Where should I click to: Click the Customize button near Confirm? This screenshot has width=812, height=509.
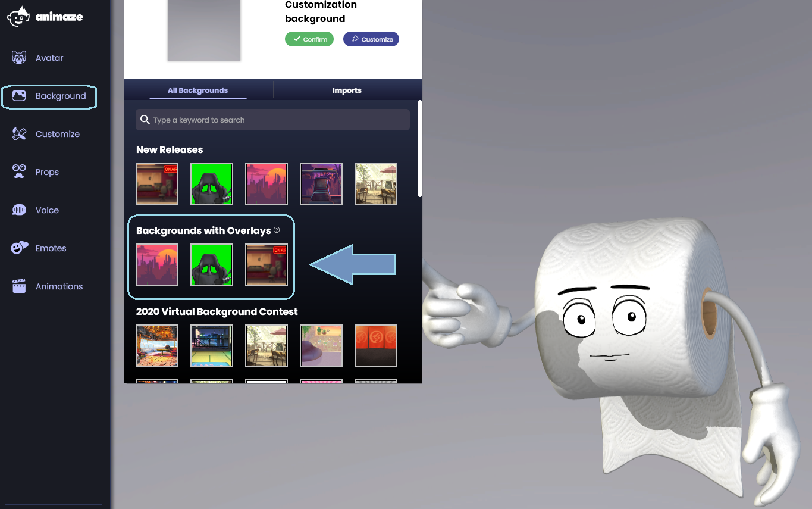click(371, 39)
